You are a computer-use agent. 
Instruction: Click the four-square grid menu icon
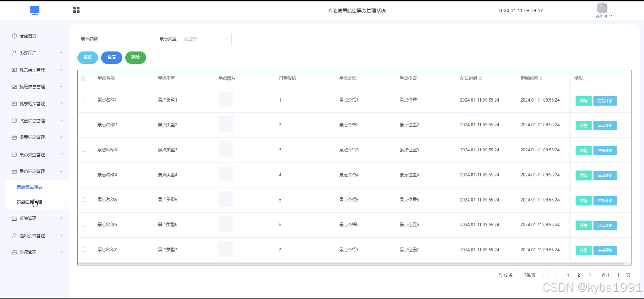coord(76,10)
